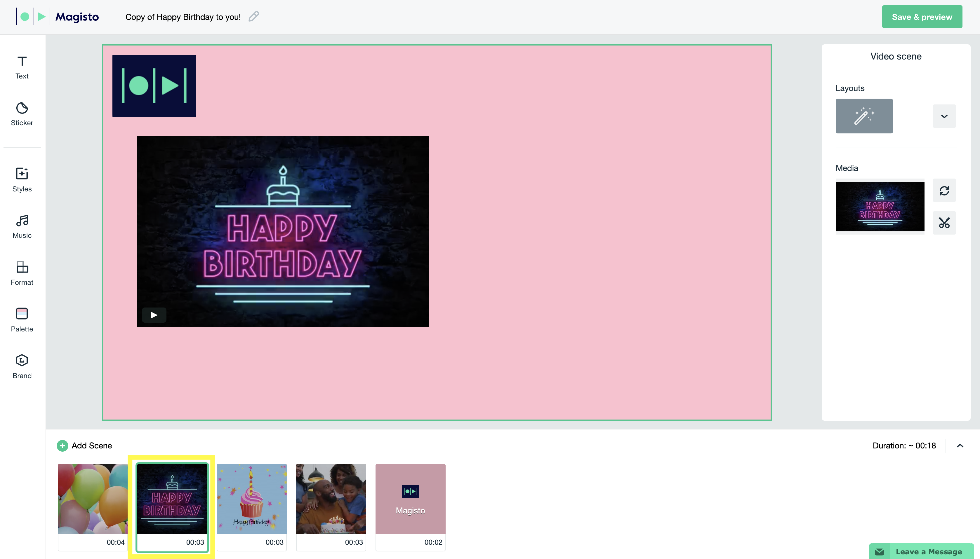Click the Layouts section label
Image resolution: width=980 pixels, height=559 pixels.
(850, 88)
